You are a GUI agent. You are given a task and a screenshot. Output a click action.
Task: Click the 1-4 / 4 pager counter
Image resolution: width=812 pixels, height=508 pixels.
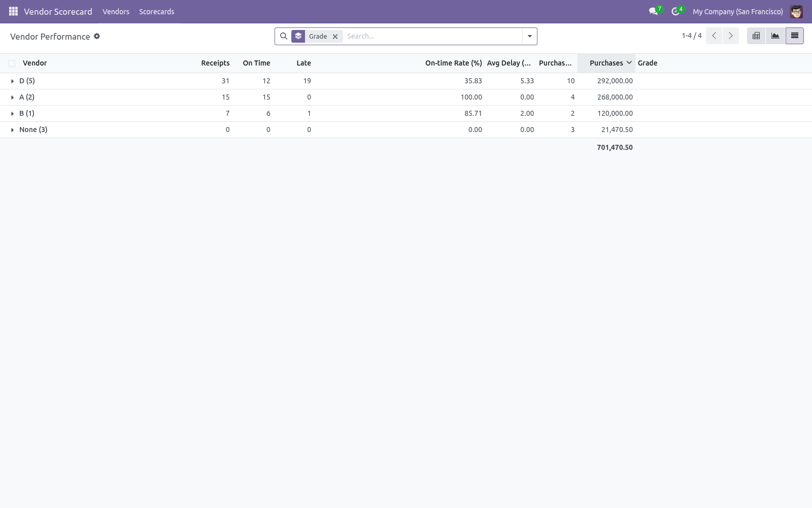(x=692, y=36)
